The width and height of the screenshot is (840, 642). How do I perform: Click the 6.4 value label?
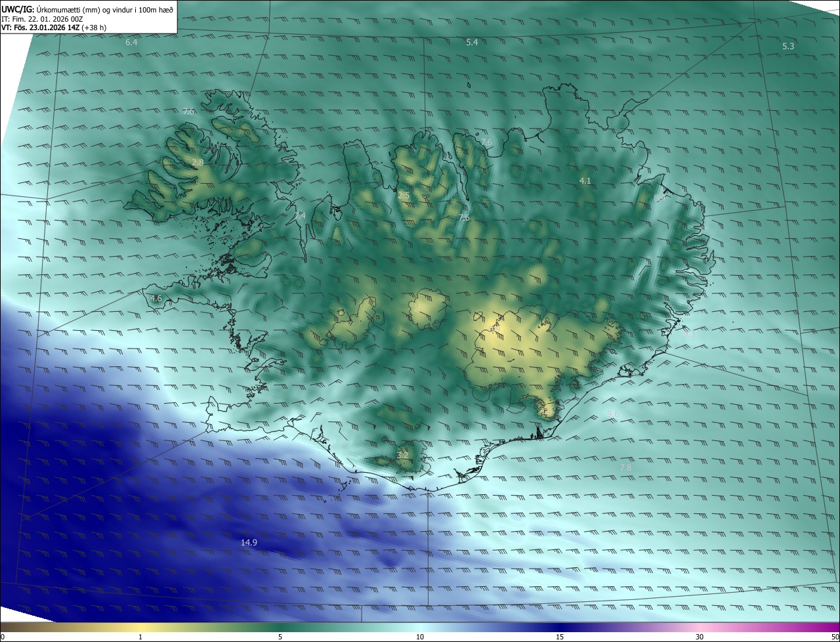131,42
